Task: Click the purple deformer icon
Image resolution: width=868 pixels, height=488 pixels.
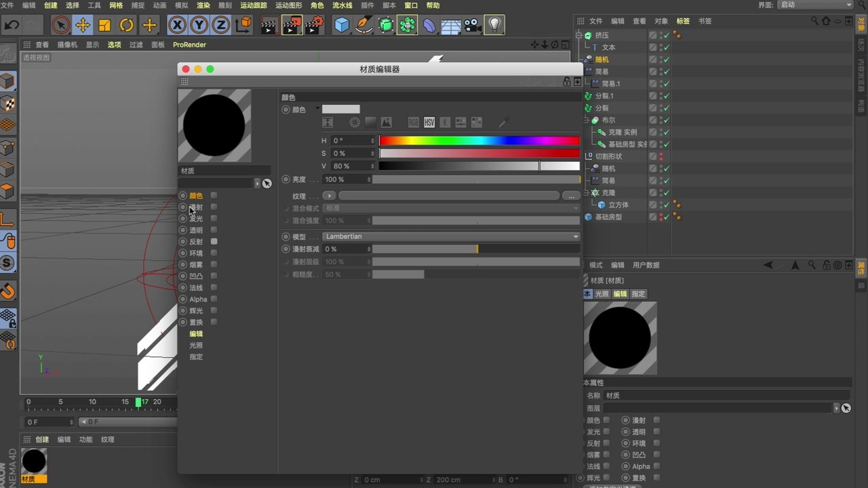Action: click(429, 26)
